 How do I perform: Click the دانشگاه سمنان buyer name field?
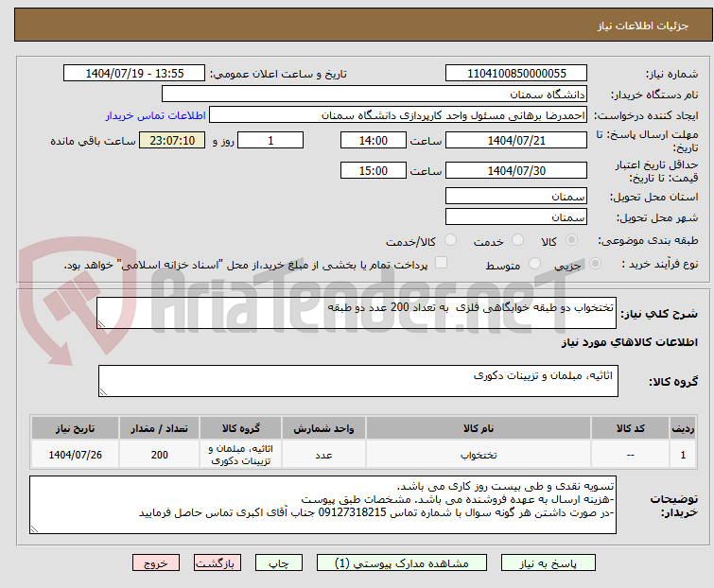374,95
